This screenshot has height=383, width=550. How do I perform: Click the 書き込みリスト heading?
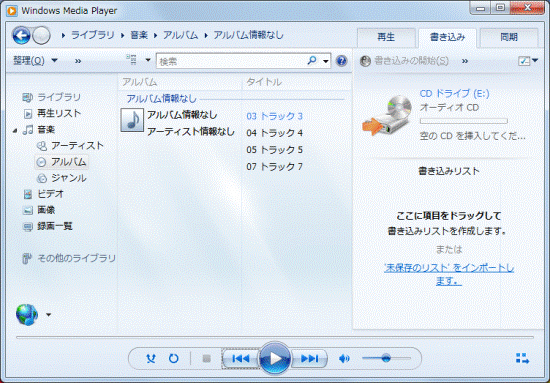pyautogui.click(x=449, y=171)
